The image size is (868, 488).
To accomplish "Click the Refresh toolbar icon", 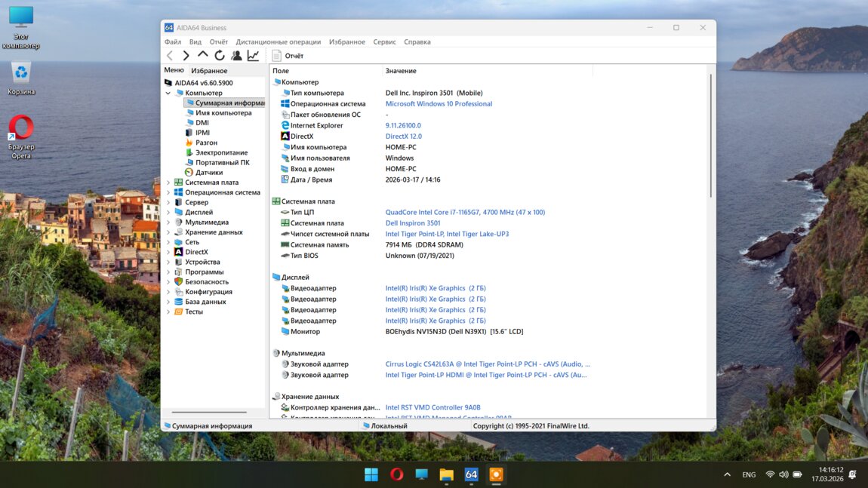I will tap(220, 56).
